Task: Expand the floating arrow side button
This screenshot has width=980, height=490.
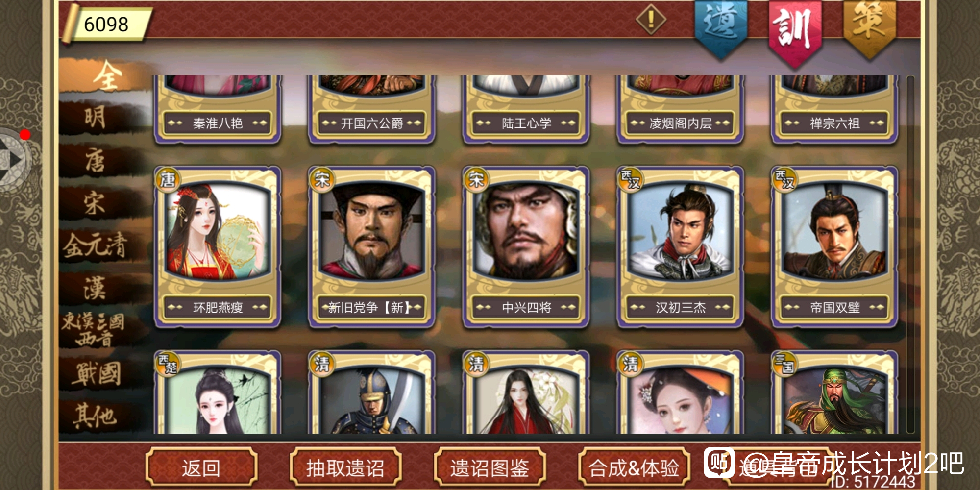Action: coord(15,159)
